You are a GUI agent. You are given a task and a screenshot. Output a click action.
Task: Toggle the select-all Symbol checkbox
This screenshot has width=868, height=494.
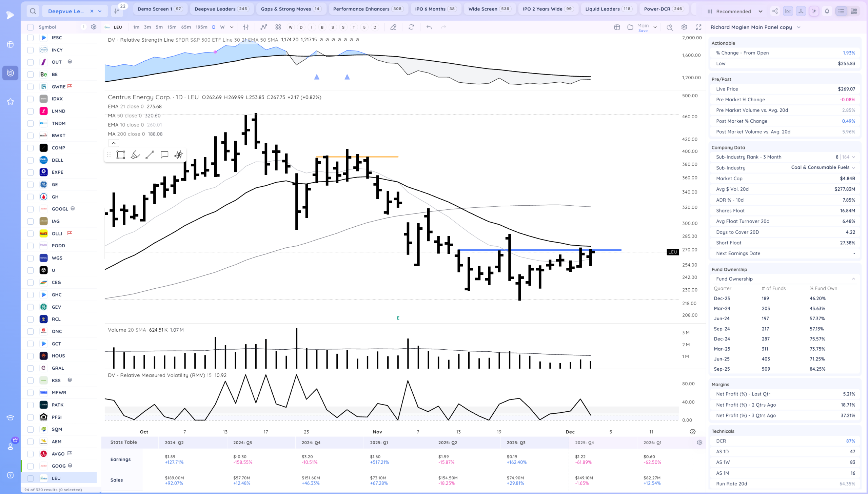[30, 27]
